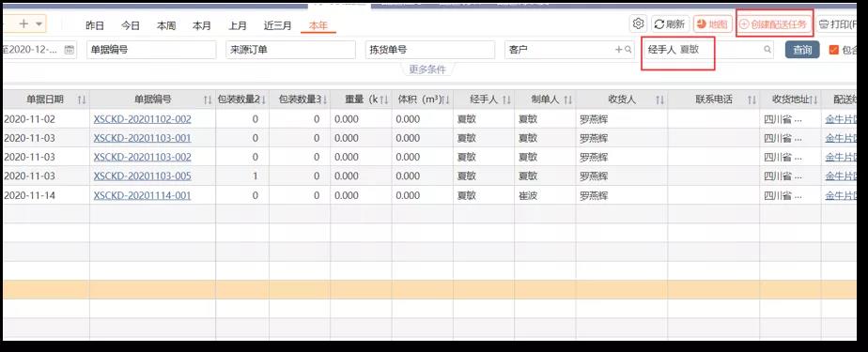Click the 单据编号 input field

(151, 49)
